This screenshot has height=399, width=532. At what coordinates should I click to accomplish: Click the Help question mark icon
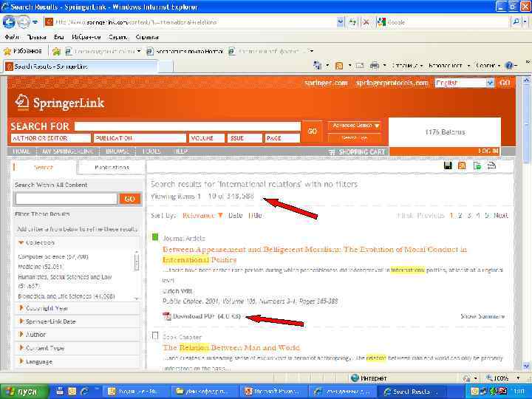point(509,66)
